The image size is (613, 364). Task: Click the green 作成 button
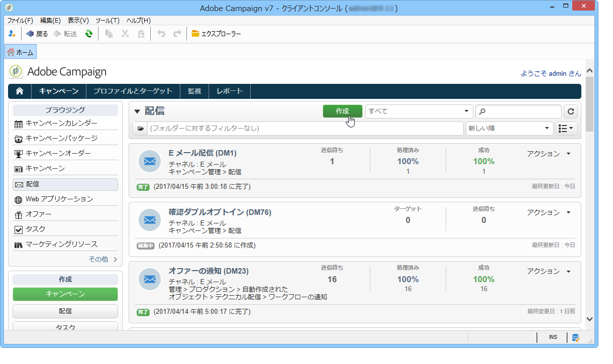[x=342, y=111]
